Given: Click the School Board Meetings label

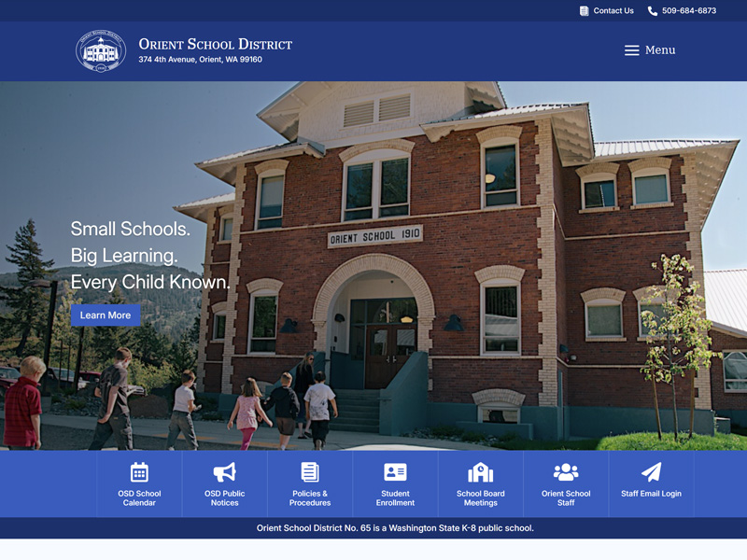Looking at the screenshot, I should pyautogui.click(x=481, y=498).
